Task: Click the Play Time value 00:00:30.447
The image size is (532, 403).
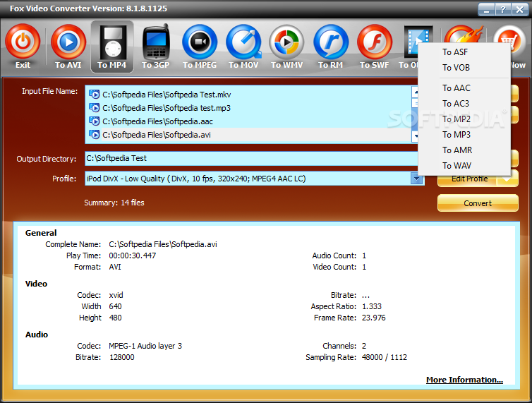Action: tap(133, 255)
